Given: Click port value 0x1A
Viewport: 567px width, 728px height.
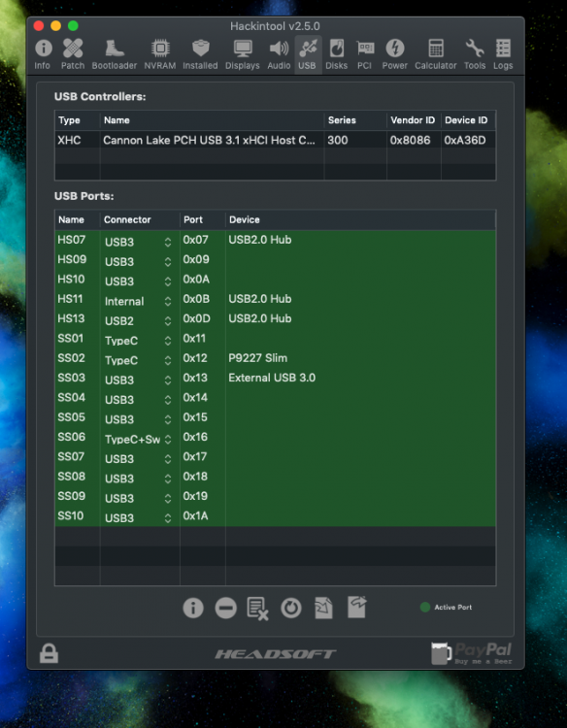Looking at the screenshot, I should 195,515.
